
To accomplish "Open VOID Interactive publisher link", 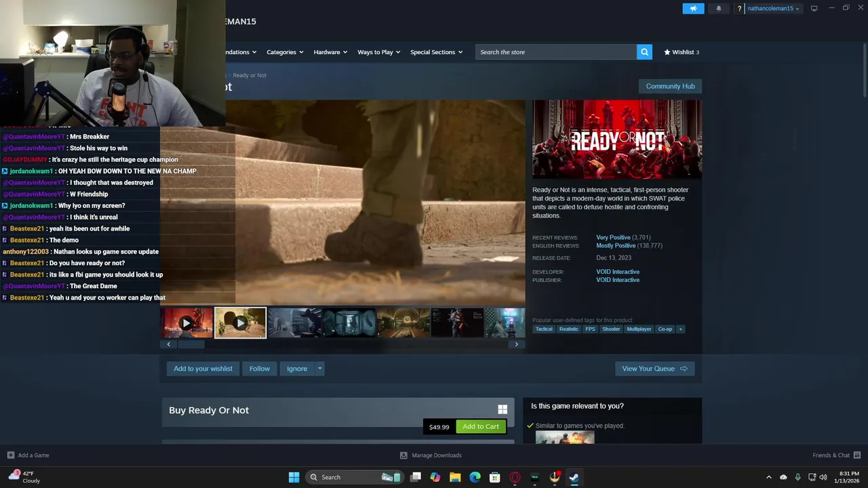I will (x=618, y=280).
